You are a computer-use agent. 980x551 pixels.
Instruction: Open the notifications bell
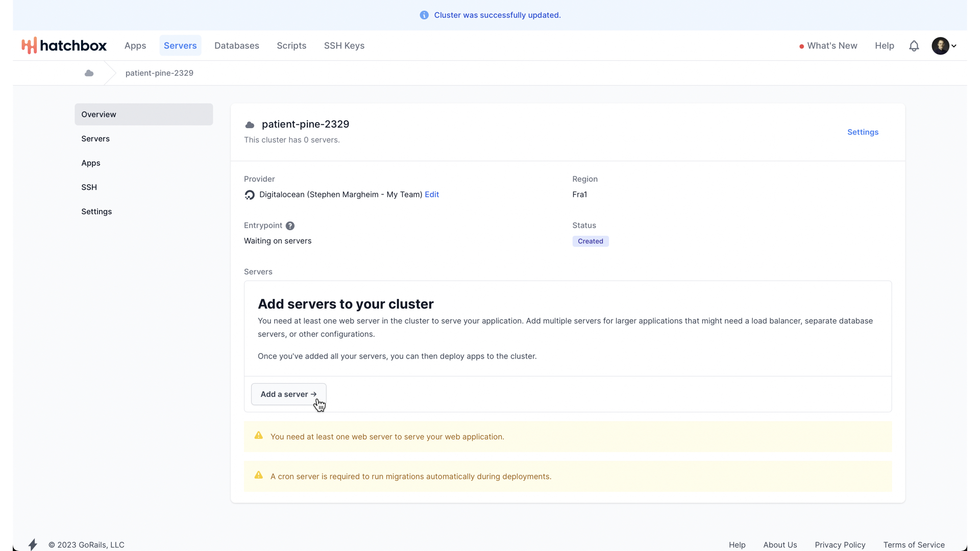coord(914,46)
